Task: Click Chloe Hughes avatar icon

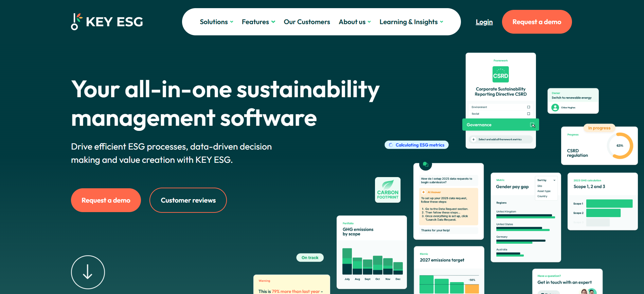Action: point(555,107)
